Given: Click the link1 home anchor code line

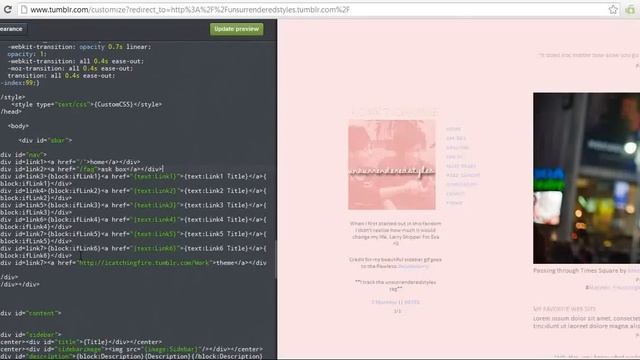Looking at the screenshot, I should point(70,162).
